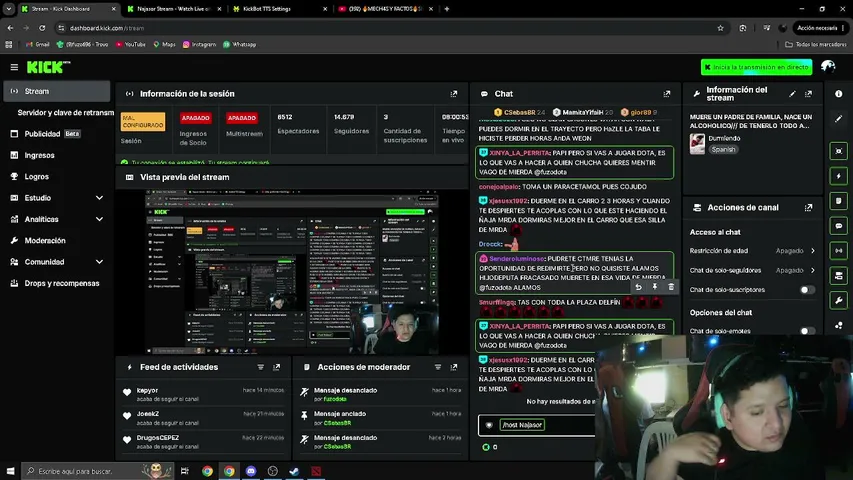This screenshot has width=853, height=480.
Task: Select Stream in the sidebar
Action: [x=57, y=91]
